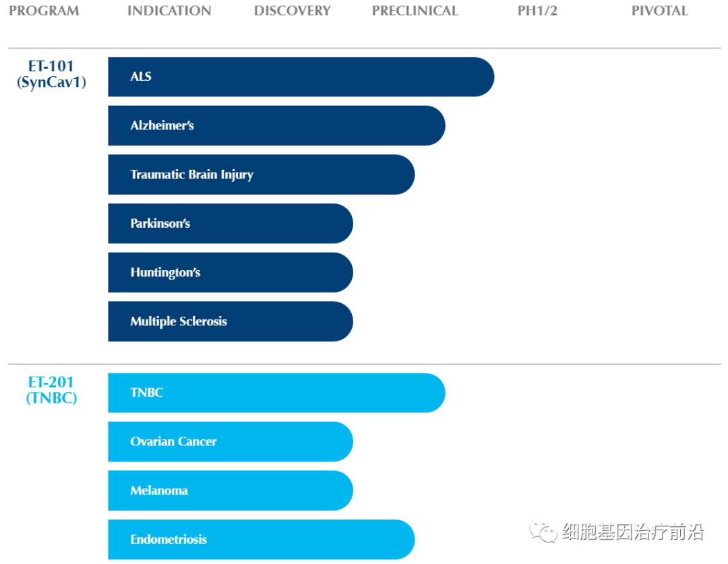Image resolution: width=728 pixels, height=564 pixels.
Task: Click the PROGRAM column header
Action: pos(43,10)
